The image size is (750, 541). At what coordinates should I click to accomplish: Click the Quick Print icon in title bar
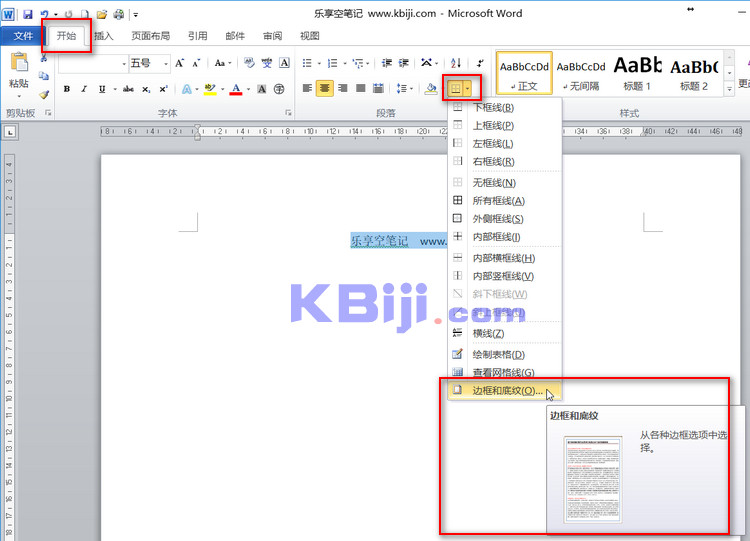pos(119,14)
